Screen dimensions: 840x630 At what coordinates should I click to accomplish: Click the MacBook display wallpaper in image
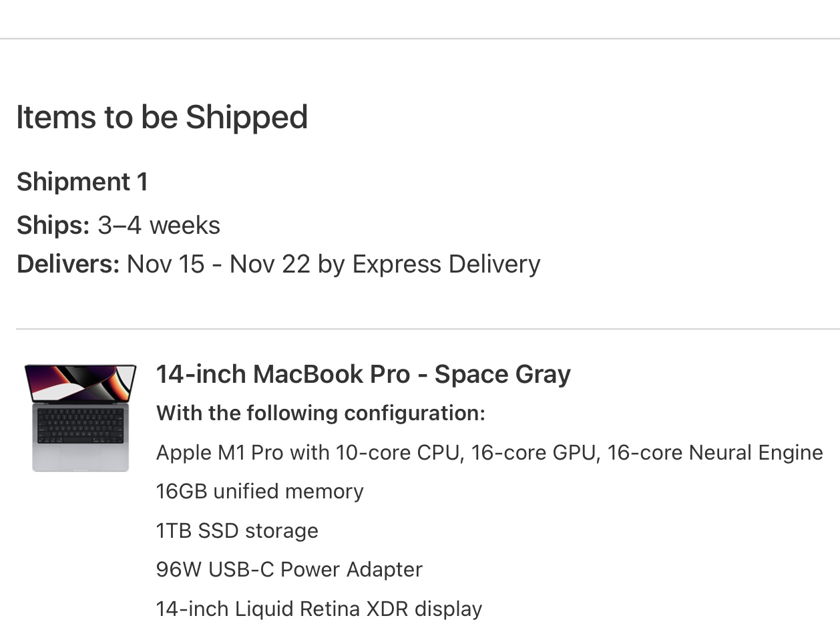[x=80, y=381]
